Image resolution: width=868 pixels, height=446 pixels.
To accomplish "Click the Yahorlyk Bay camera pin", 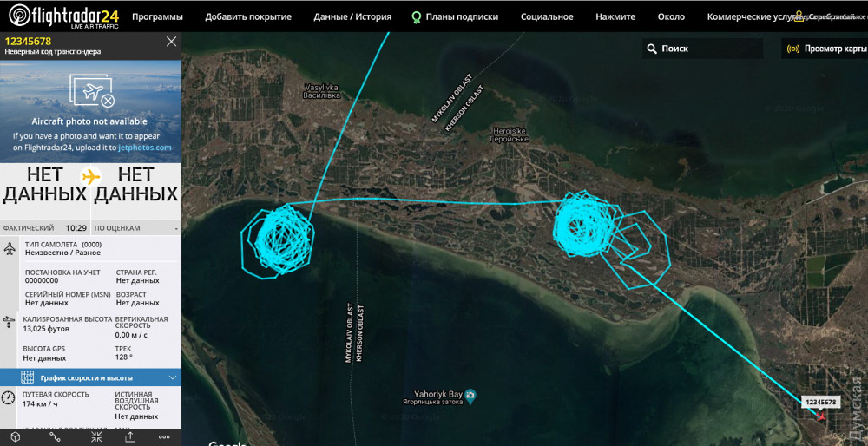I will point(470,396).
